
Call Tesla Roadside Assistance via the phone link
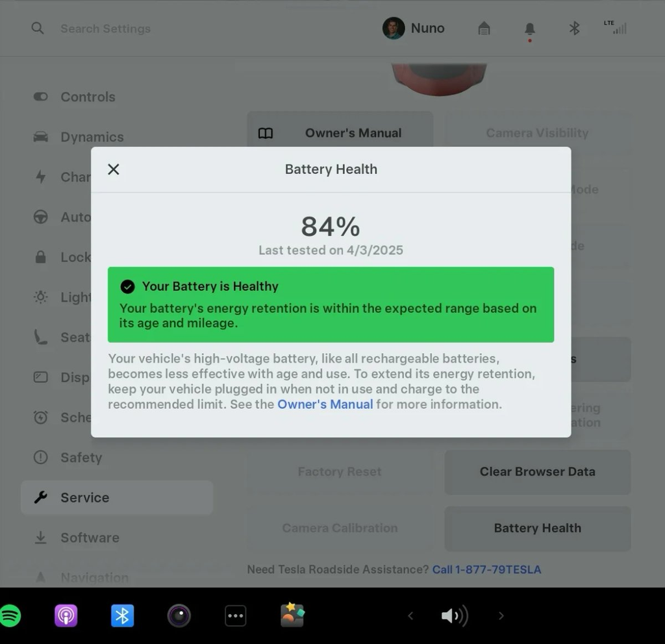487,569
